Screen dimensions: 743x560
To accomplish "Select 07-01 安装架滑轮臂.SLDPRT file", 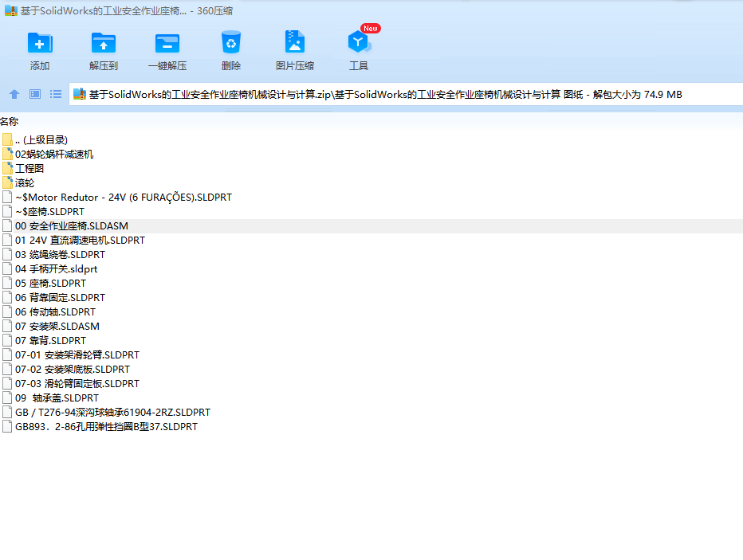I will point(77,355).
